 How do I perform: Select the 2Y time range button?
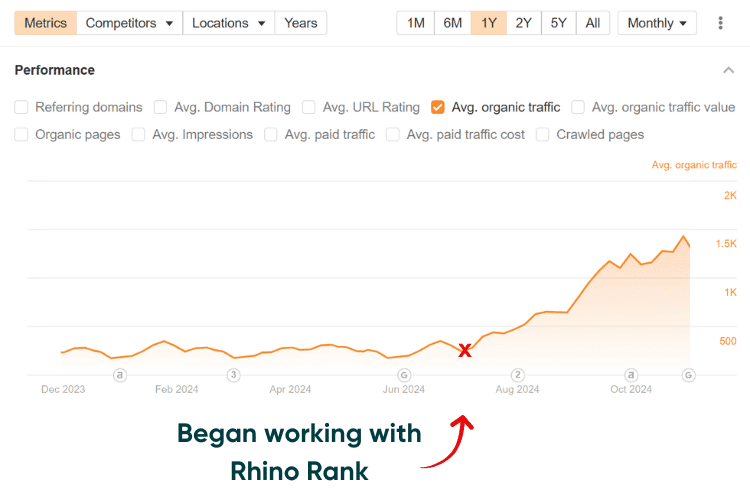523,23
